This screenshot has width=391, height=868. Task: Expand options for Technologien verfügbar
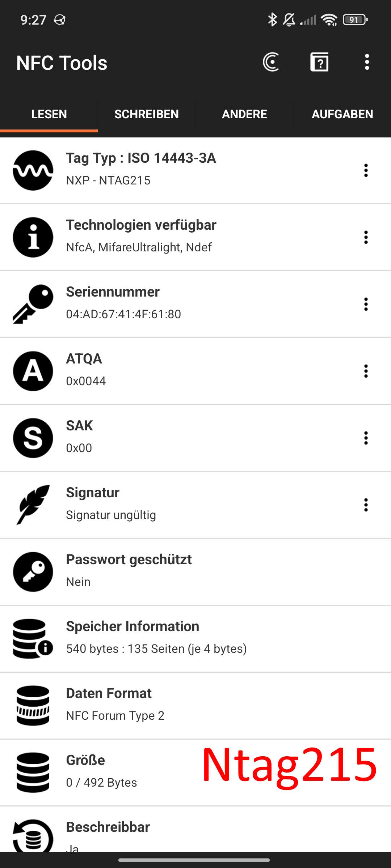(x=366, y=237)
